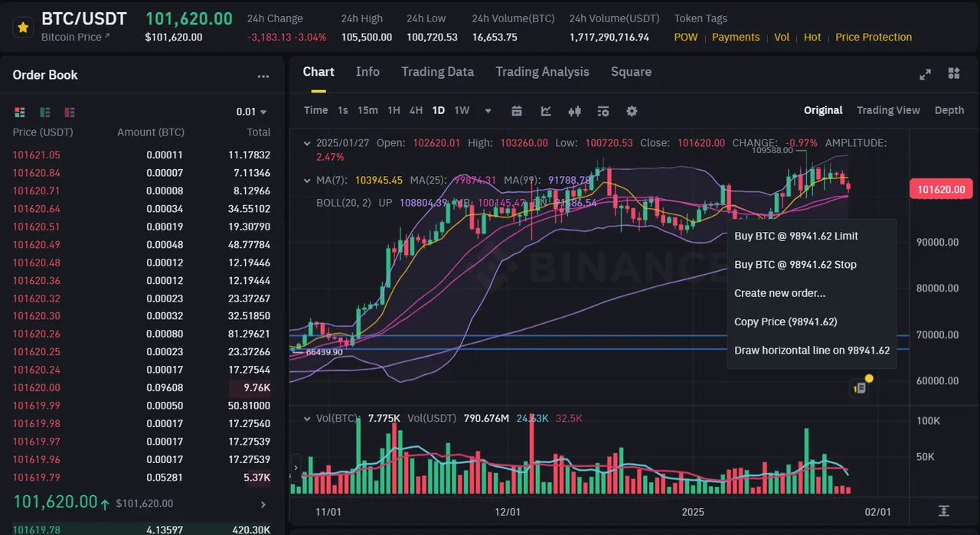
Task: Select ask price 101620.00 row
Action: [142, 388]
